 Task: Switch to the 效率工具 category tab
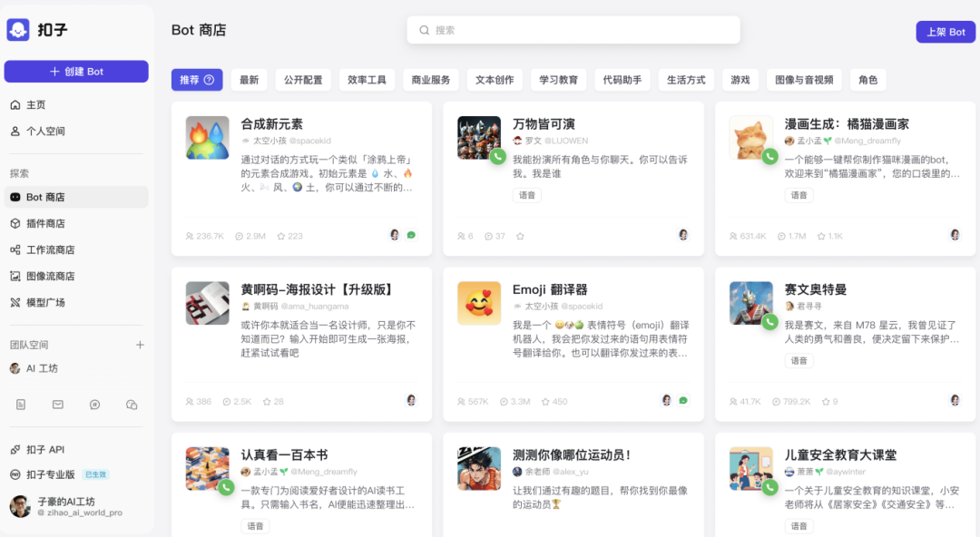367,80
